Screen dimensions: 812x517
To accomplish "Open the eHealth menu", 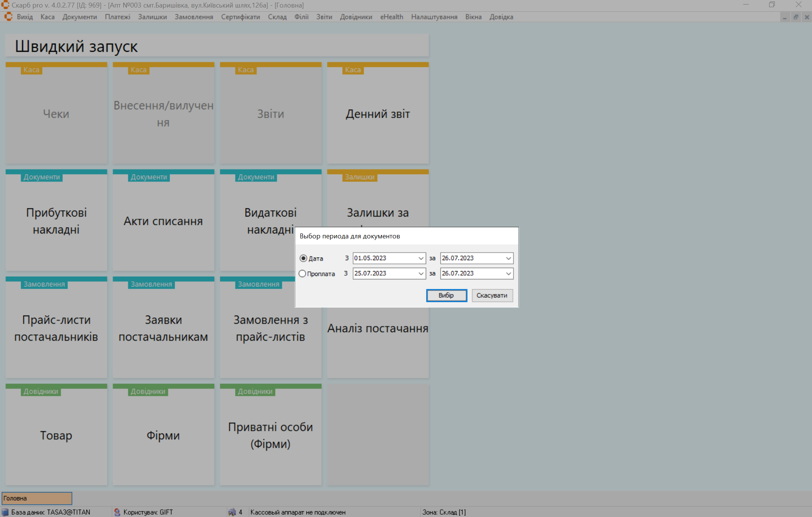I will click(x=391, y=17).
